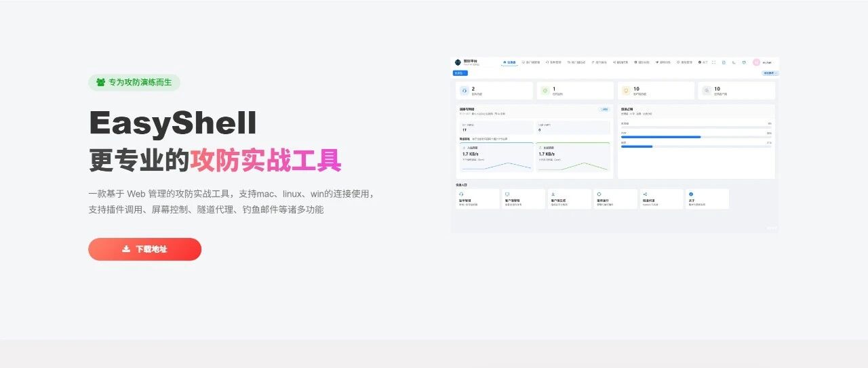Click the gradient 攻防实战工具 heading text
The height and width of the screenshot is (368, 868).
tap(266, 160)
